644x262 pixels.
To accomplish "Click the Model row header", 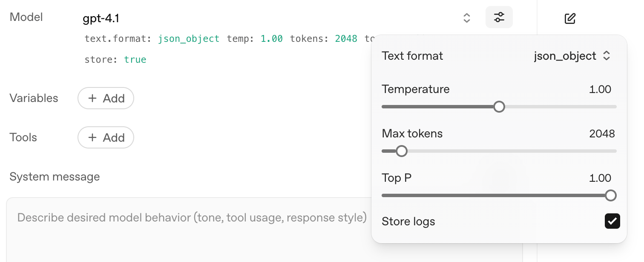I will point(26,17).
